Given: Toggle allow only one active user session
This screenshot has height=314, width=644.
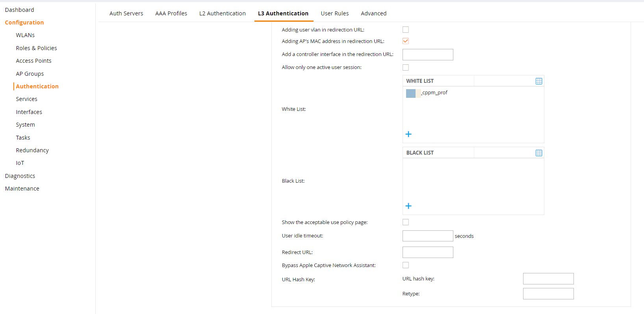Looking at the screenshot, I should pyautogui.click(x=406, y=67).
